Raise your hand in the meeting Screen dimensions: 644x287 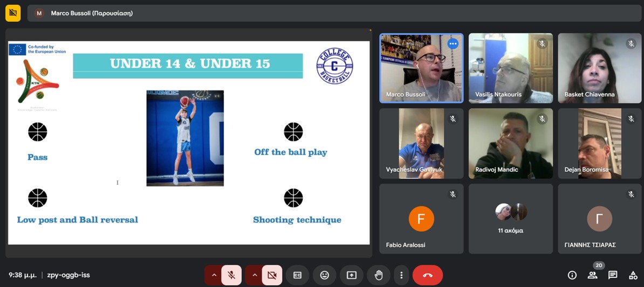[379, 275]
